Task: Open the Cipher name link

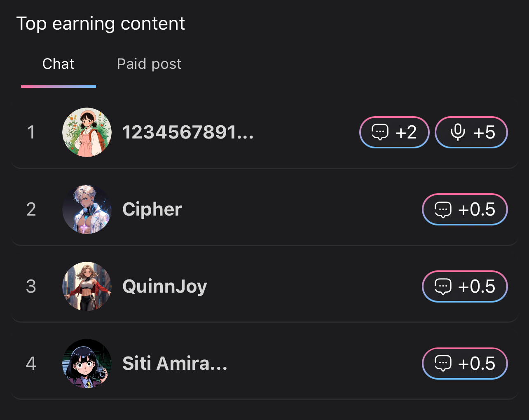Action: pos(152,209)
